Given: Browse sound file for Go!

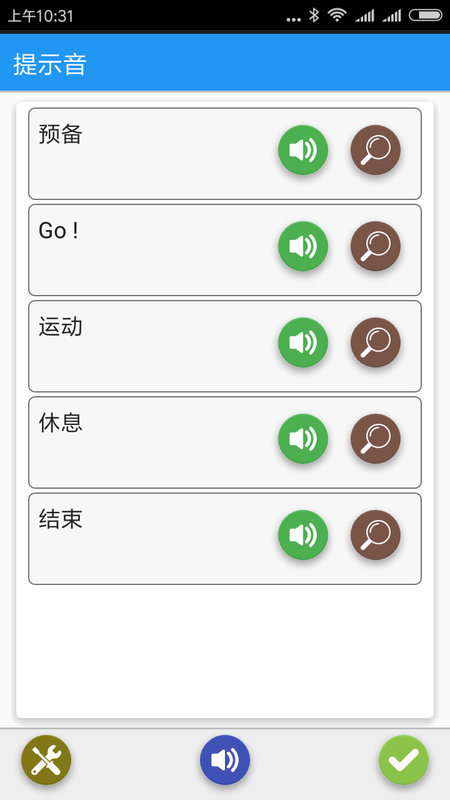Looking at the screenshot, I should pos(376,246).
